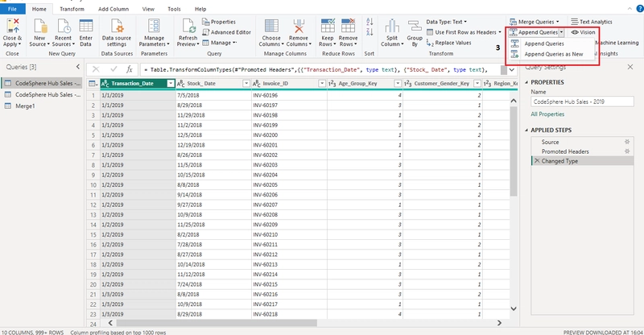The image size is (644, 335).
Task: Open Data source settings
Action: [117, 32]
